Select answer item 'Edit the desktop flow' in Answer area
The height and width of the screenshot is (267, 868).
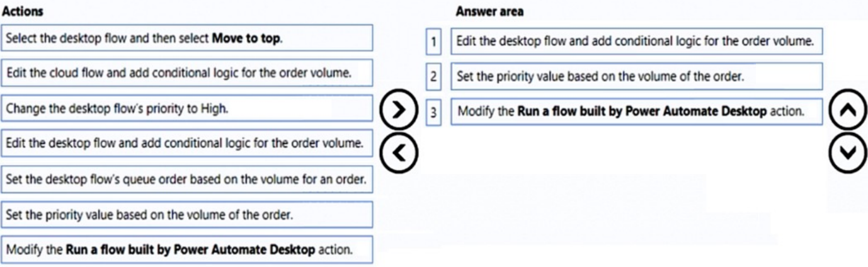pyautogui.click(x=636, y=42)
